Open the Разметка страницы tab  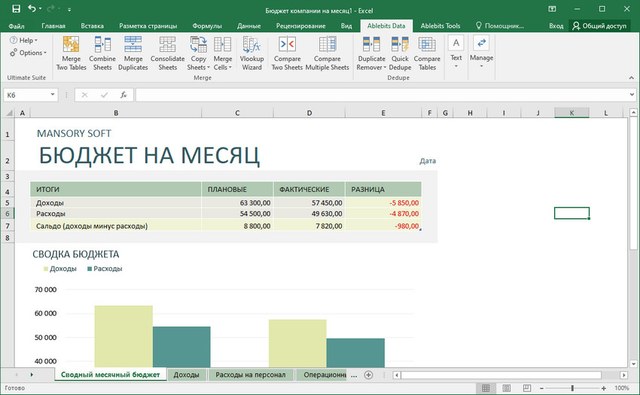[148, 26]
